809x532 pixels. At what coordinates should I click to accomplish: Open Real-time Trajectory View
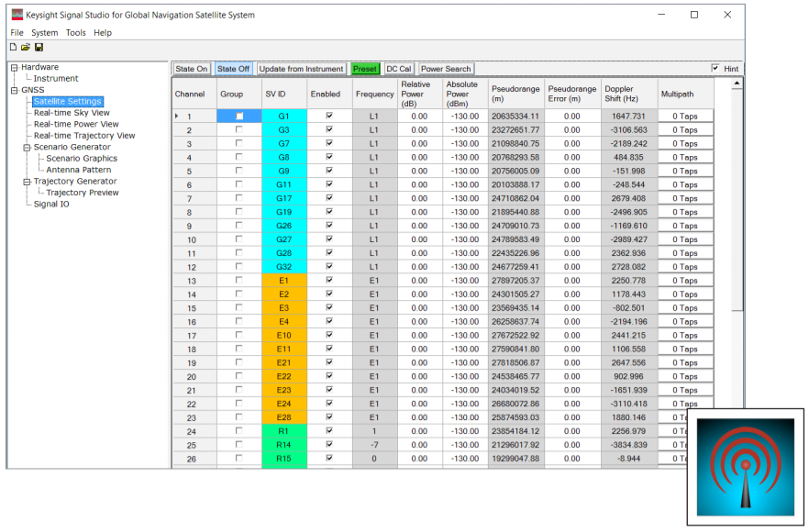[x=84, y=136]
